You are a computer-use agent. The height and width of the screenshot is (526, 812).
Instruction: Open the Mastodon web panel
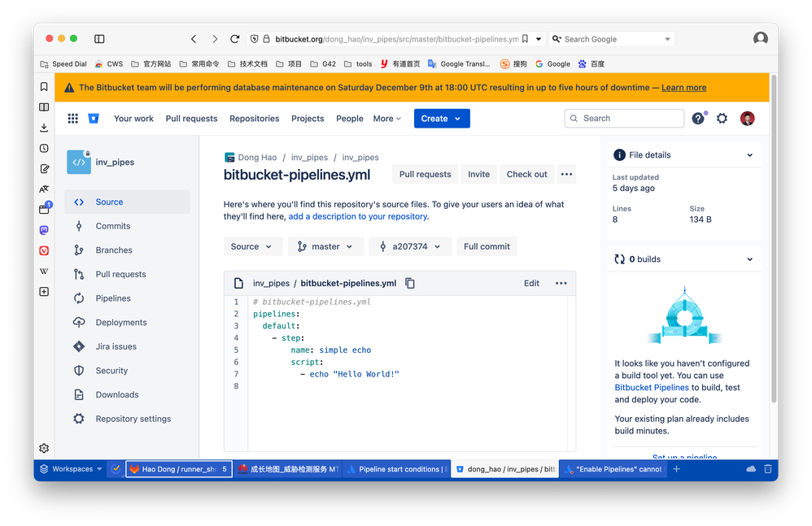(44, 229)
